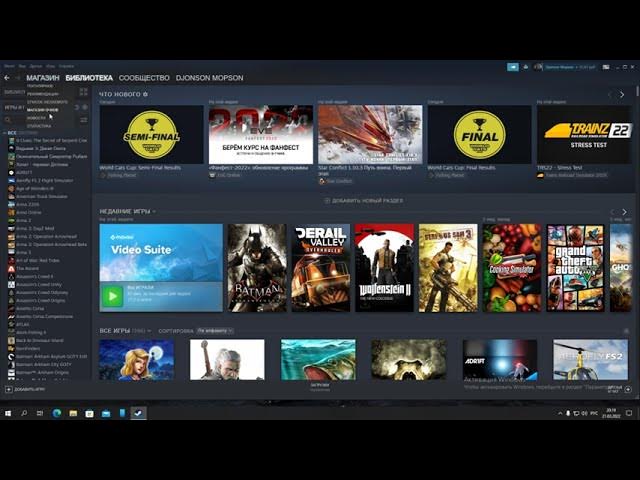
Task: Open Wolfenstein II game cover
Action: click(384, 268)
